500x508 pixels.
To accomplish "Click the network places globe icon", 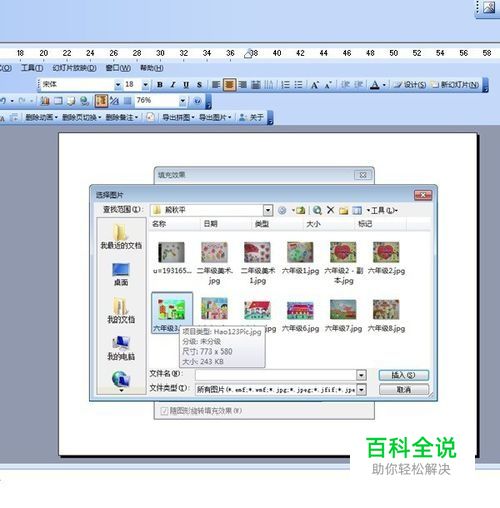I will point(121,380).
